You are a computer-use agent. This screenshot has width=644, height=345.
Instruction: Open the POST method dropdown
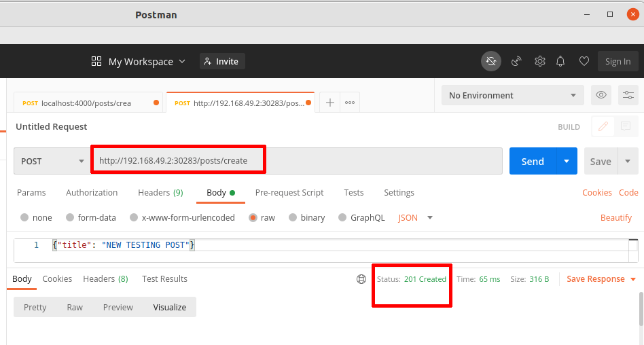pos(52,161)
